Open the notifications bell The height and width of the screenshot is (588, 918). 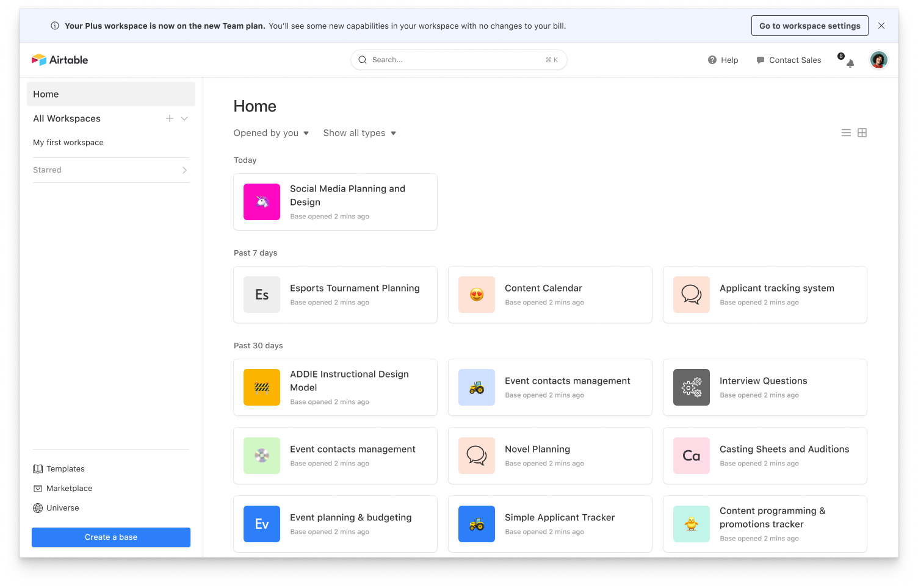[850, 63]
